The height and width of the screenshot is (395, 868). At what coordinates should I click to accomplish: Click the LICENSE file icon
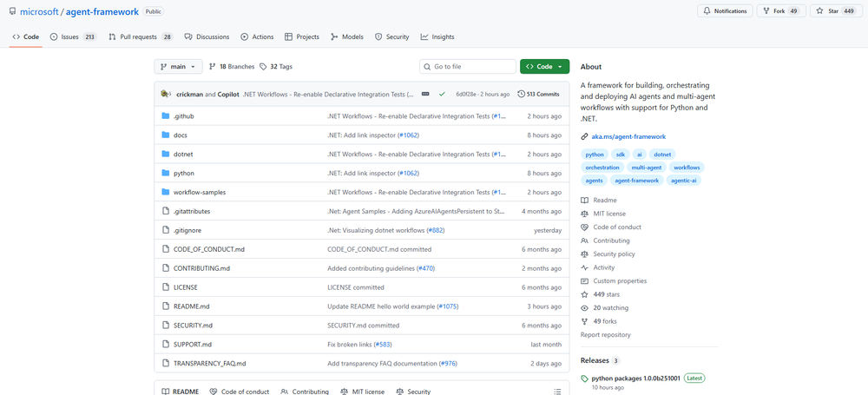coord(165,287)
